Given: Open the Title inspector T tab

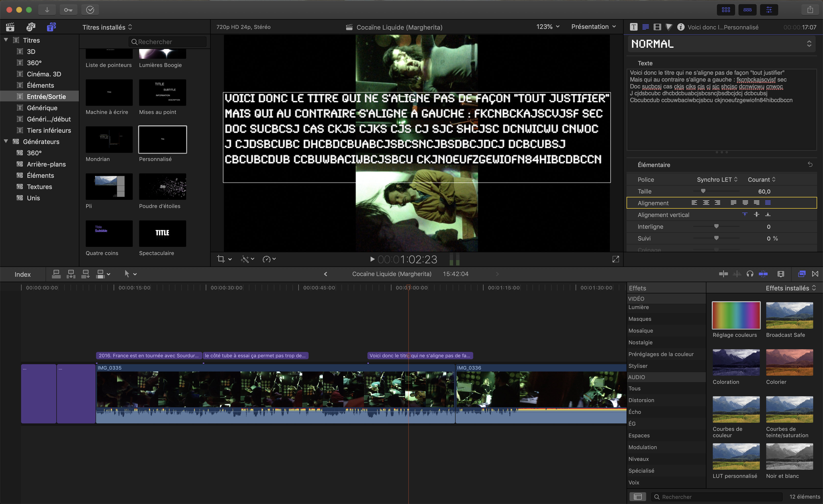Looking at the screenshot, I should coord(634,27).
